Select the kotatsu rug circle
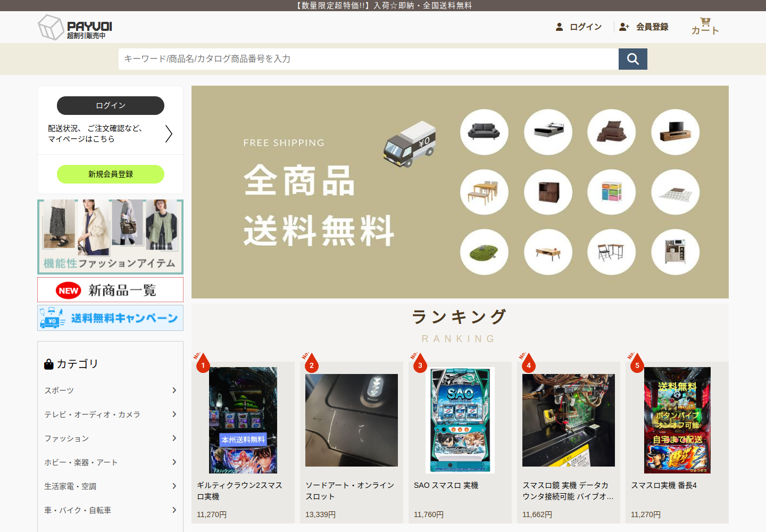This screenshot has width=766, height=532. point(676,192)
